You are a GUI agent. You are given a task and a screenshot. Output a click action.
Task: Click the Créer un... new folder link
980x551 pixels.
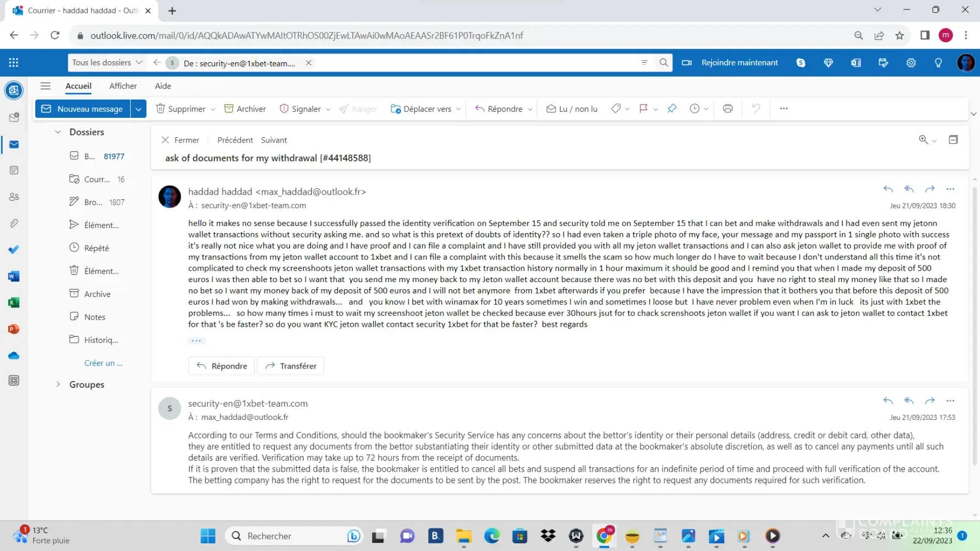point(103,363)
